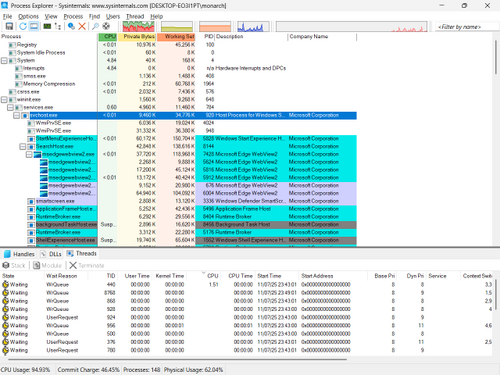Sort threads by Start Address column
The height and width of the screenshot is (375, 500).
[x=333, y=276]
